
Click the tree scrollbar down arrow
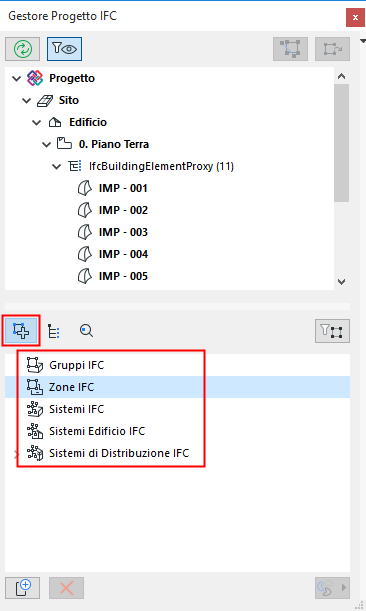click(x=341, y=282)
